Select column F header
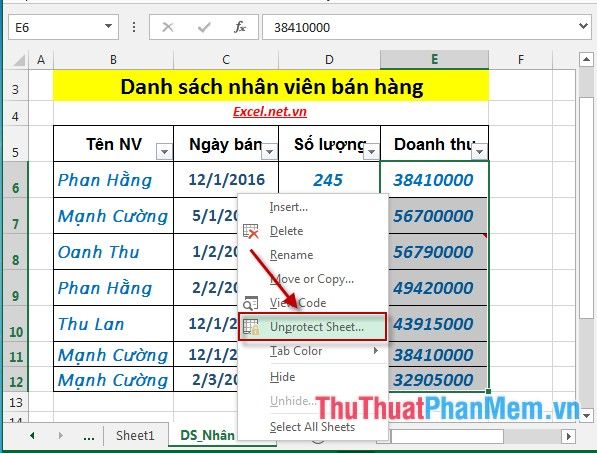 point(520,60)
